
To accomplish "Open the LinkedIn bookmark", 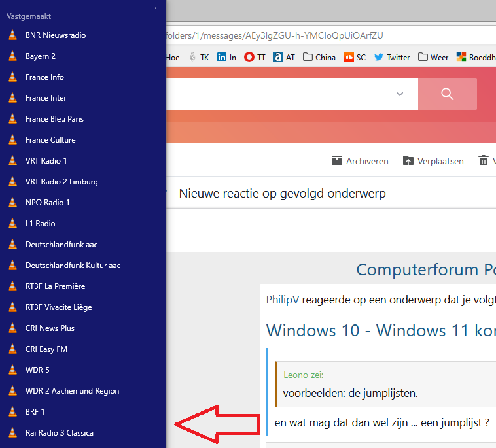I will pyautogui.click(x=227, y=58).
